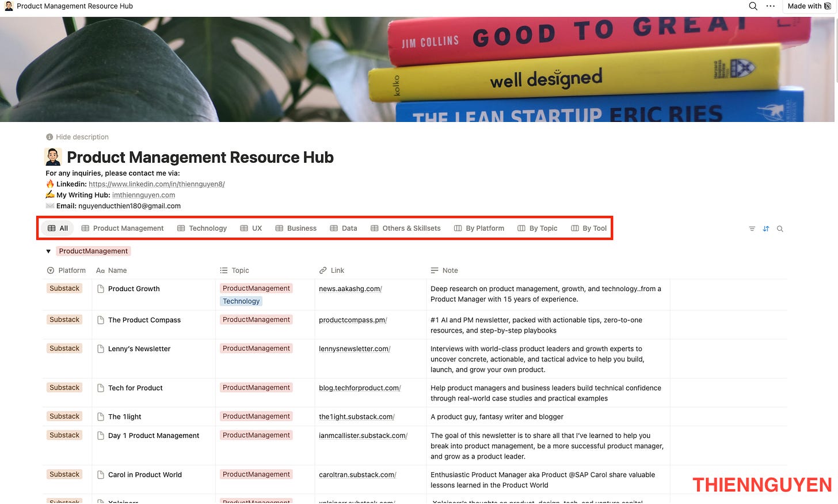838x504 pixels.
Task: Collapse the ProductManagement group triangle
Action: click(x=48, y=251)
